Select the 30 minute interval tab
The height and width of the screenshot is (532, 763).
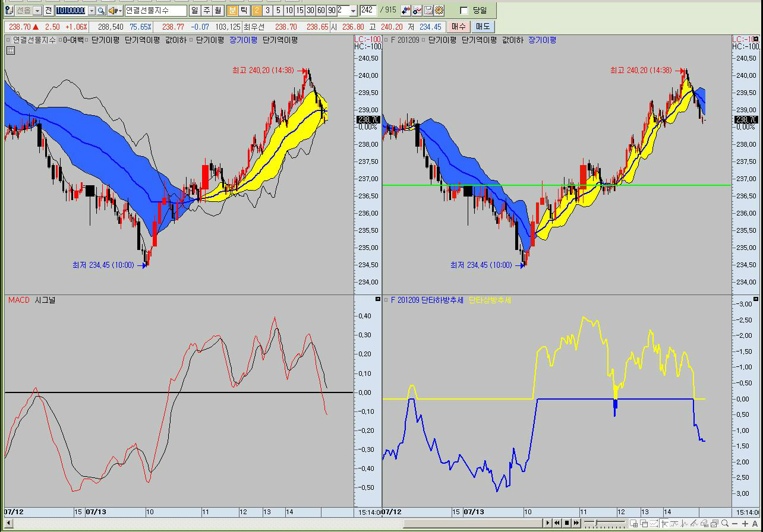pyautogui.click(x=310, y=11)
